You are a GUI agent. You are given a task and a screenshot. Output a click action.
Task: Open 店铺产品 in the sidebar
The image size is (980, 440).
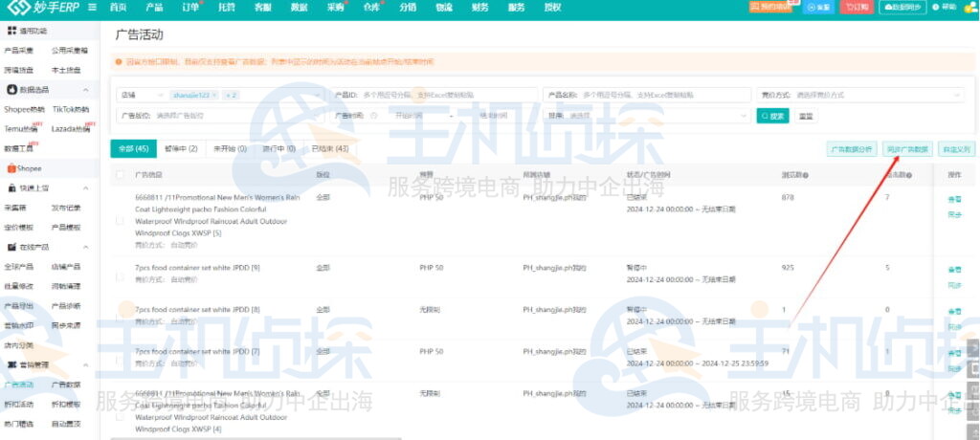tap(66, 267)
